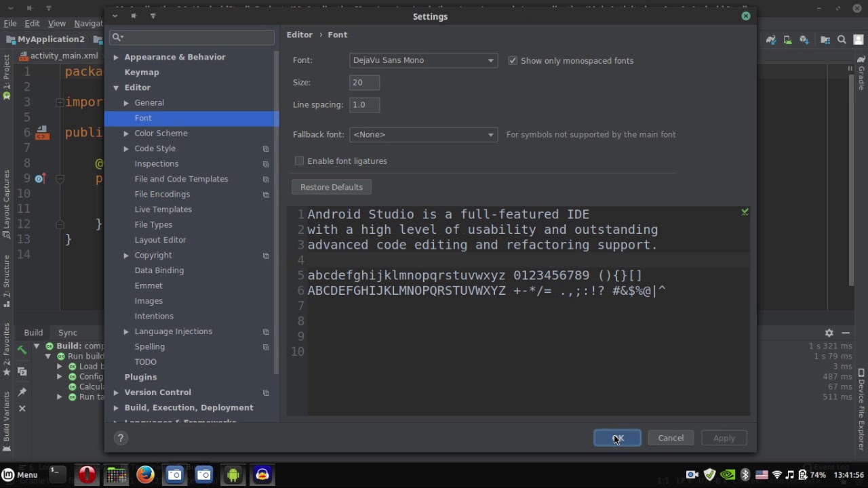Click the Line spacing input field

click(364, 105)
